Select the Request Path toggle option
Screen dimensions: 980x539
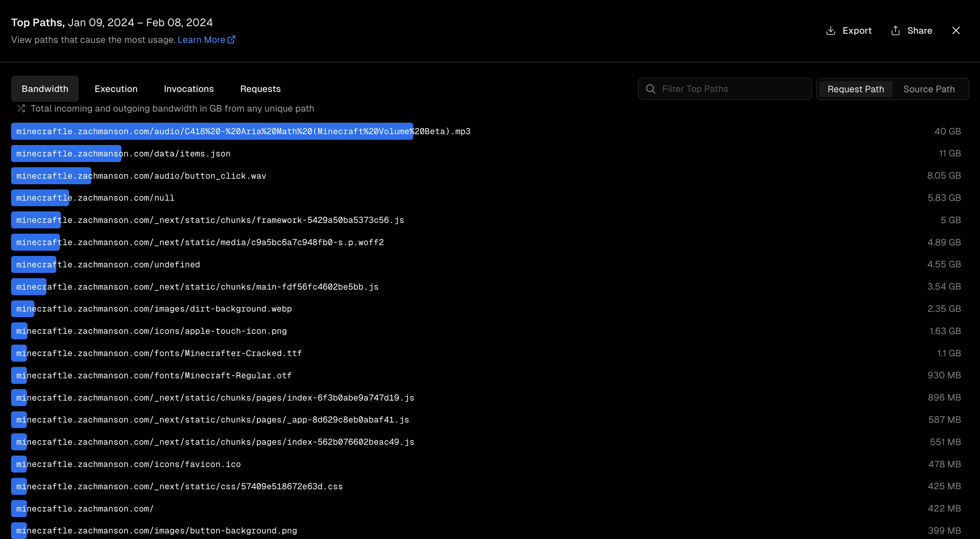click(x=856, y=89)
